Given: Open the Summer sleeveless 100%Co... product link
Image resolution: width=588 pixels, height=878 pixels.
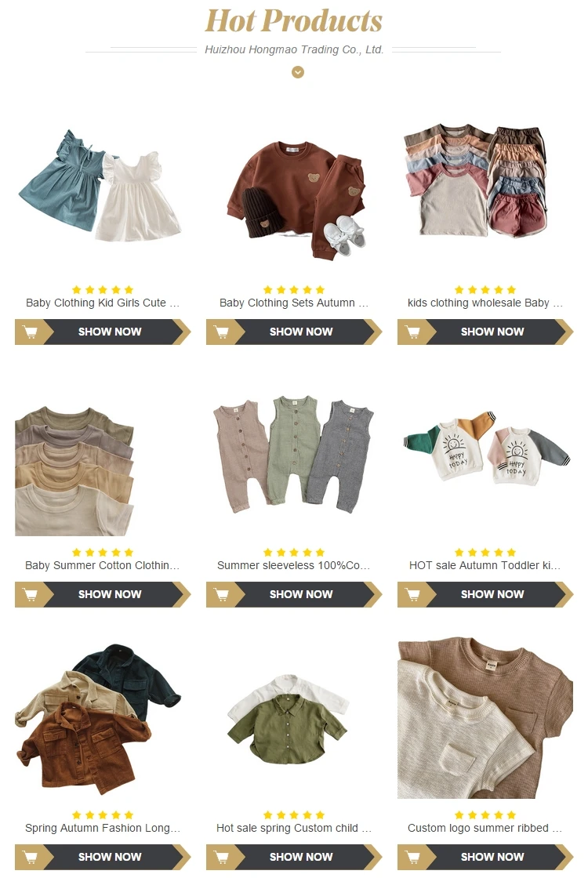Looking at the screenshot, I should (x=293, y=565).
